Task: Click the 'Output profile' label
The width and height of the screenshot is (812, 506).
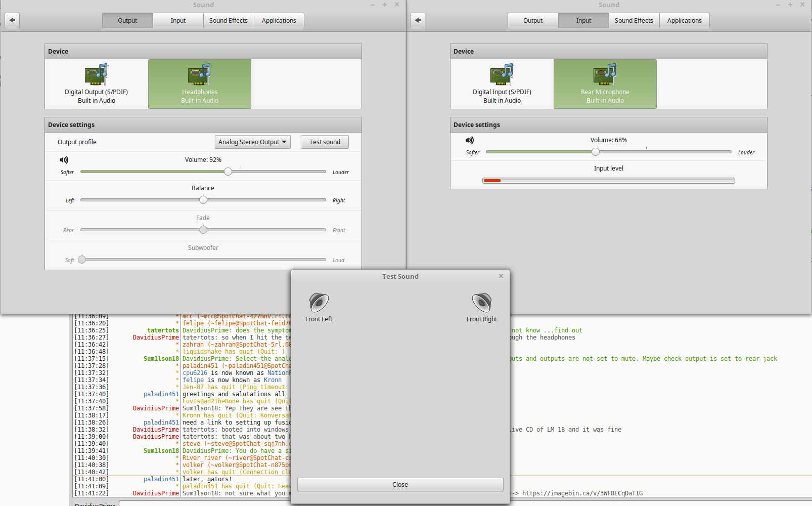Action: click(77, 142)
